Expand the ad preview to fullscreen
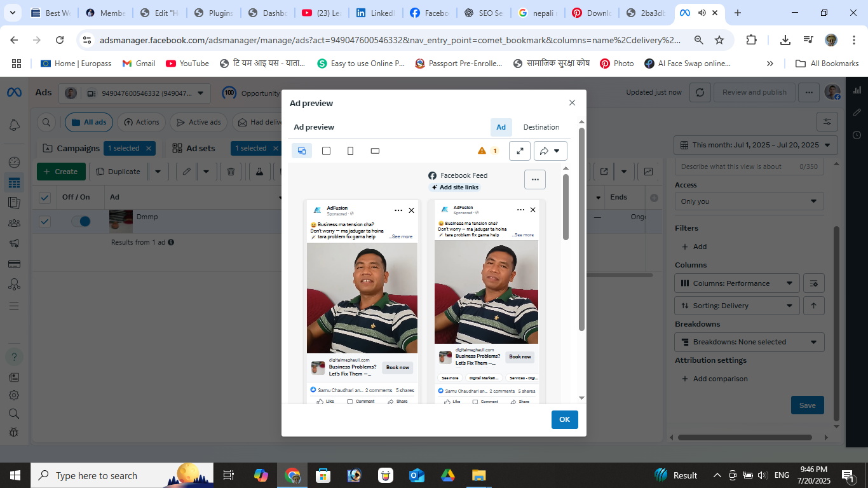 coord(520,151)
